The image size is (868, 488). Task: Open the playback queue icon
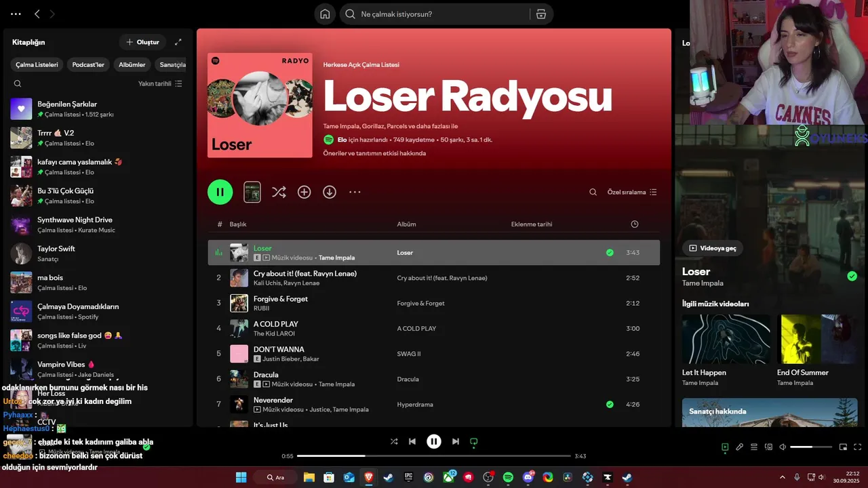754,447
